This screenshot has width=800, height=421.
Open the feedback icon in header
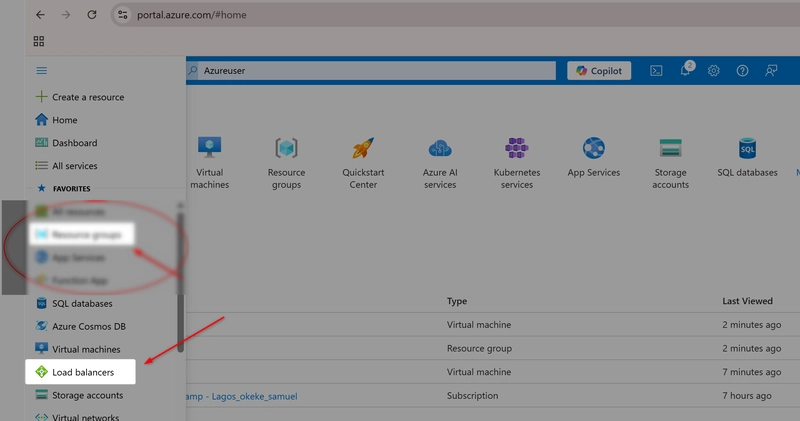tap(771, 70)
